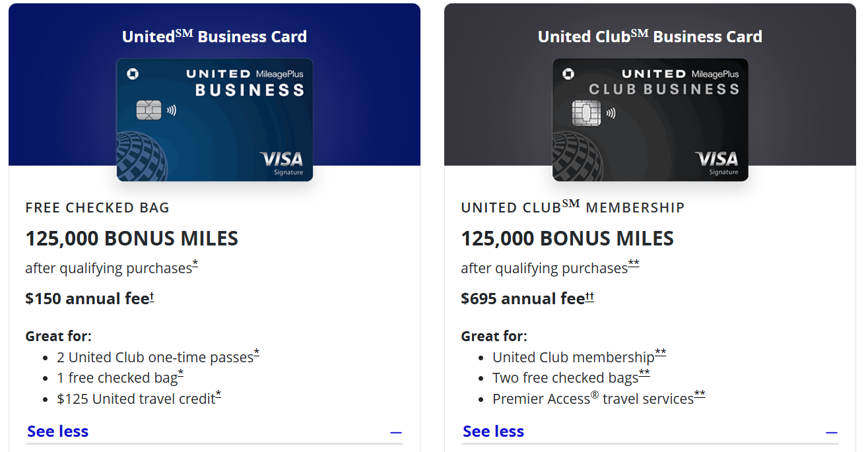
Task: Click asterisk footnote after United Business qualifying purchases
Action: tap(195, 265)
